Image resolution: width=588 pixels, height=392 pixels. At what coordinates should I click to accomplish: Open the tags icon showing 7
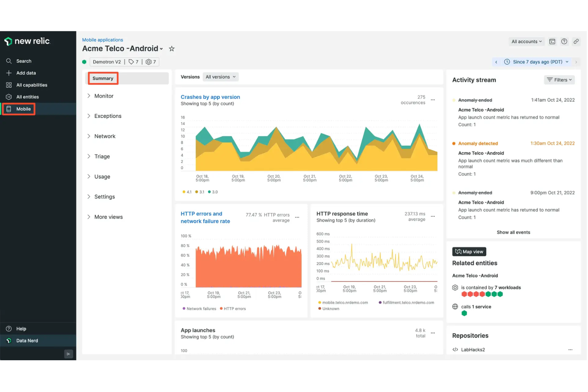[134, 62]
